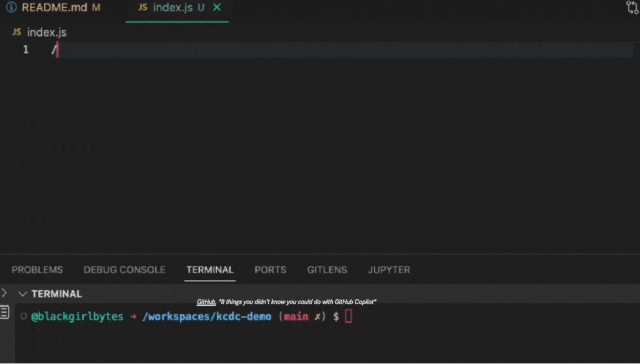Image resolution: width=640 pixels, height=364 pixels.
Task: Select the TERMINAL panel tab
Action: [210, 270]
